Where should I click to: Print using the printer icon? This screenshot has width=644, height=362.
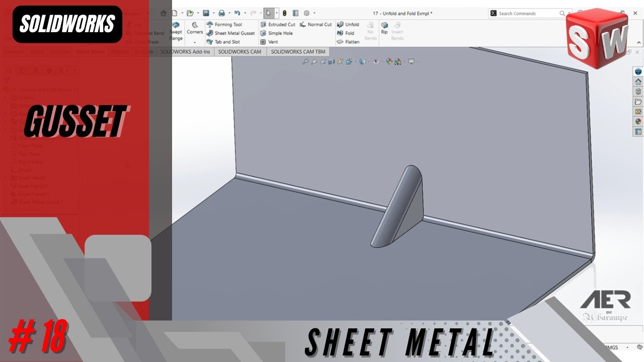(221, 13)
